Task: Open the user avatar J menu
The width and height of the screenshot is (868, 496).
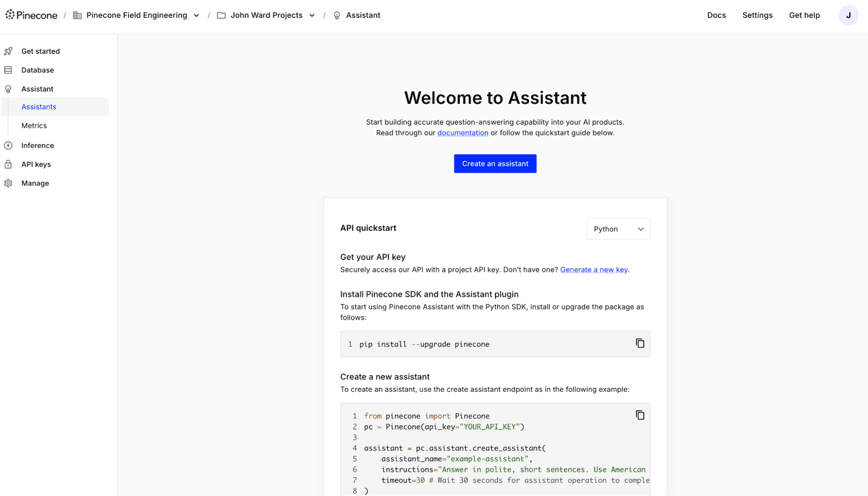Action: click(x=848, y=15)
